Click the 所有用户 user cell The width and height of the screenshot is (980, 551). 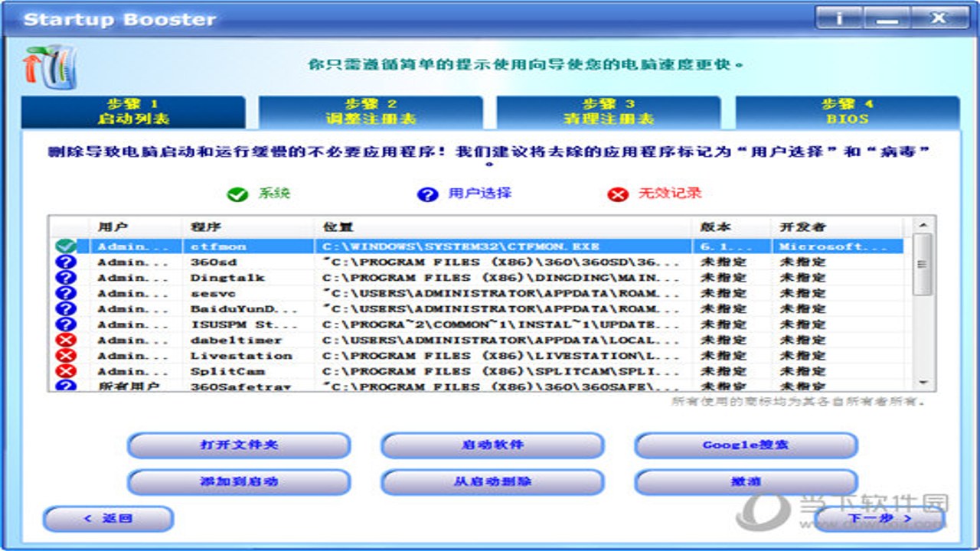point(128,386)
